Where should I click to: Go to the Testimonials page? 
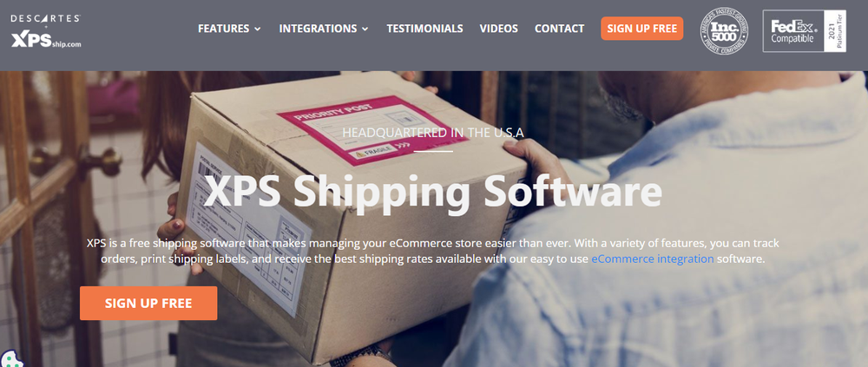coord(424,29)
